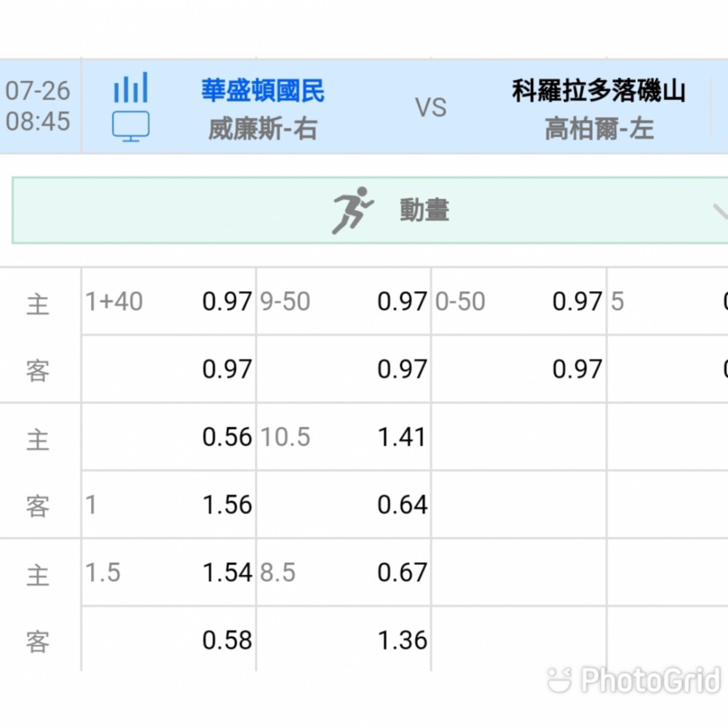This screenshot has height=728, width=728.
Task: Choose away odds 1.56 with handicap 1
Action: (227, 505)
